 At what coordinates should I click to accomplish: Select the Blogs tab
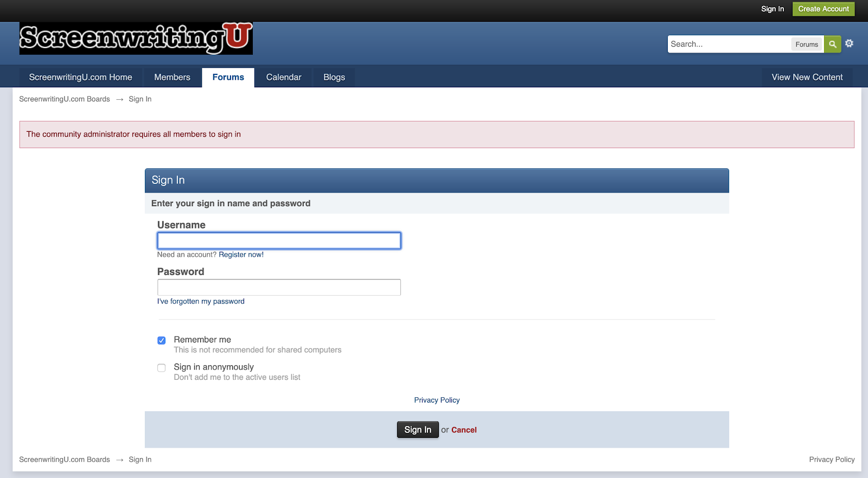[334, 78]
